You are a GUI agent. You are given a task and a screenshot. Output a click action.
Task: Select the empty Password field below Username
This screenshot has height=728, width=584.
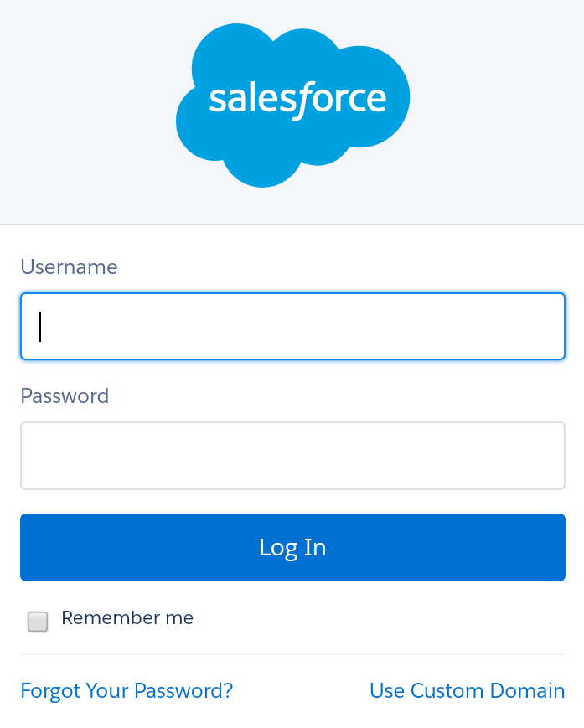292,456
